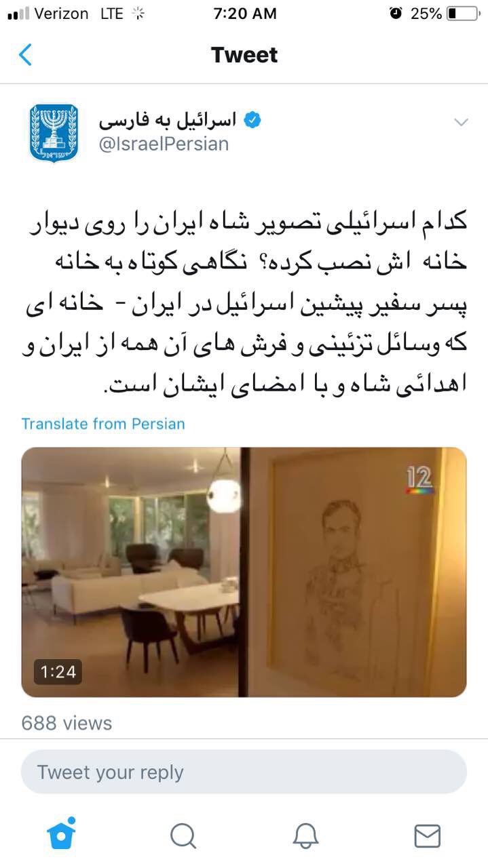Viewport: 488px width, 868px height.
Task: Open the Messages envelope tab
Action: tap(427, 836)
